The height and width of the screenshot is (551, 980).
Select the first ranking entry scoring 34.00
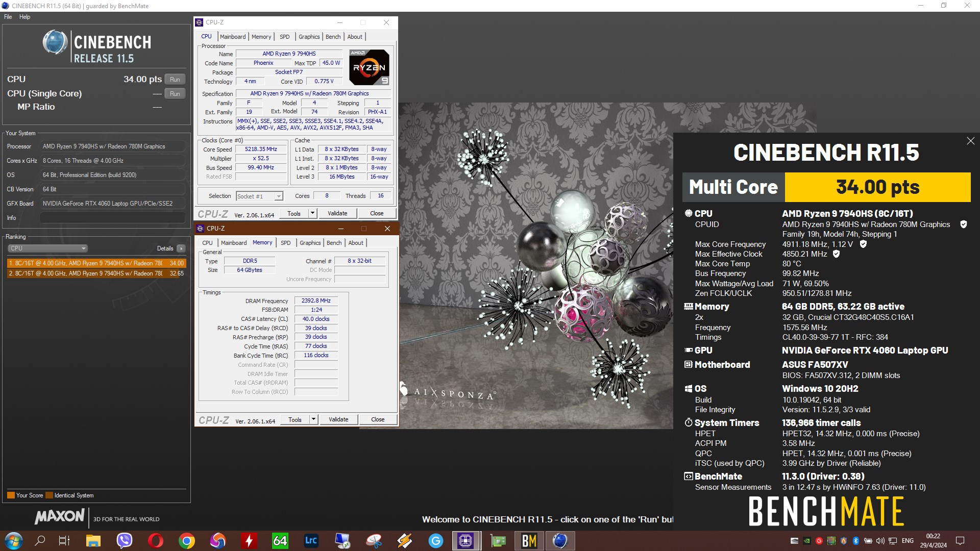pos(96,263)
